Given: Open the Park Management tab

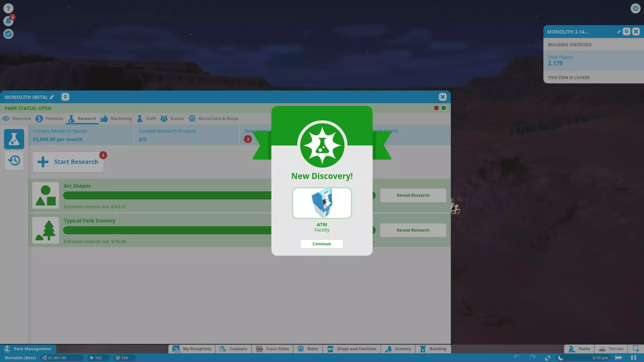Looking at the screenshot, I should pyautogui.click(x=28, y=349).
